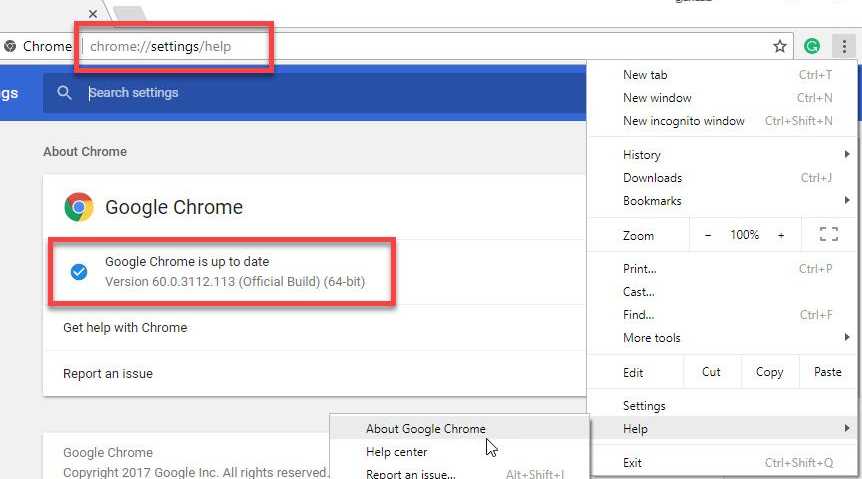
Task: Click the Google Chrome logo
Action: 79,208
